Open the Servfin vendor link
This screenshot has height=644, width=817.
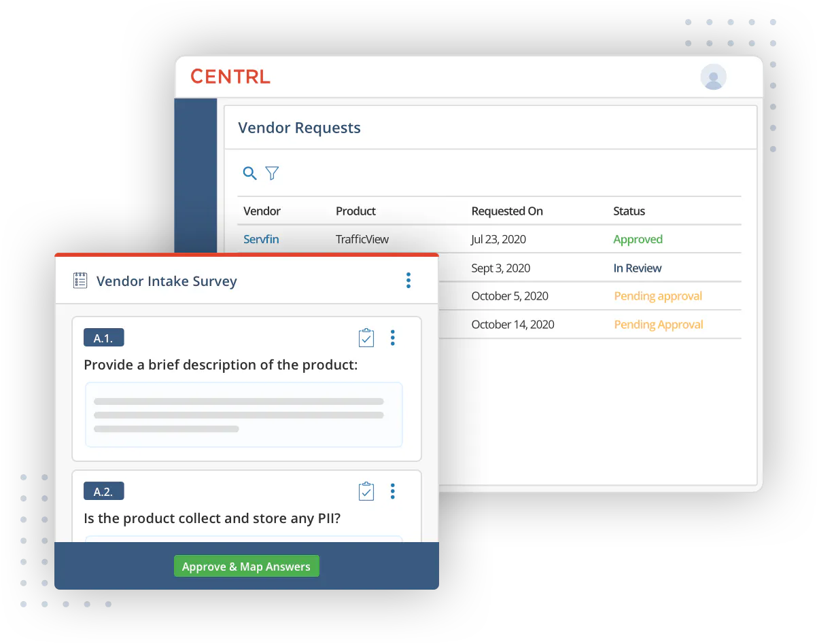click(261, 239)
